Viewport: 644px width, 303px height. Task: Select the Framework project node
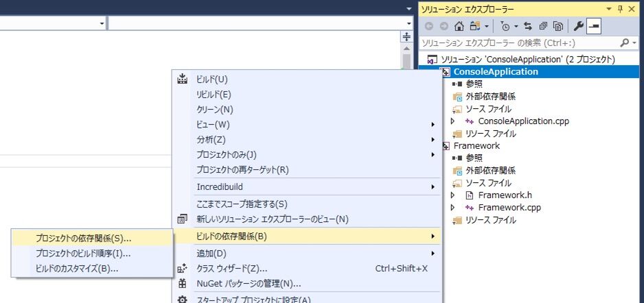coord(476,145)
